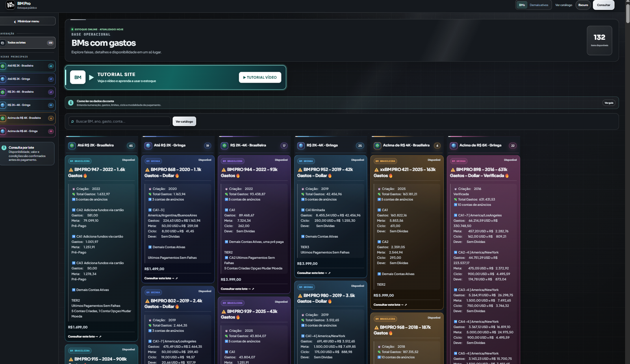Open the Ver catálogo link in the top bar

[563, 5]
